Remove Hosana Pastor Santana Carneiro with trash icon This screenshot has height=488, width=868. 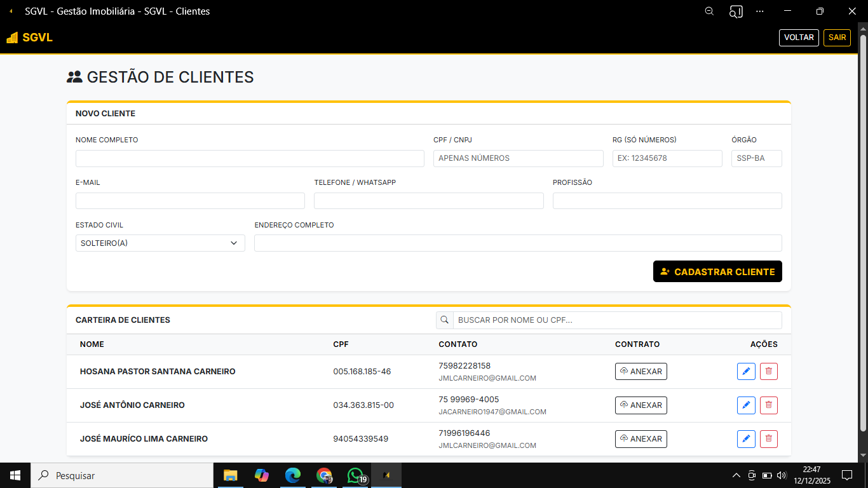pos(768,372)
